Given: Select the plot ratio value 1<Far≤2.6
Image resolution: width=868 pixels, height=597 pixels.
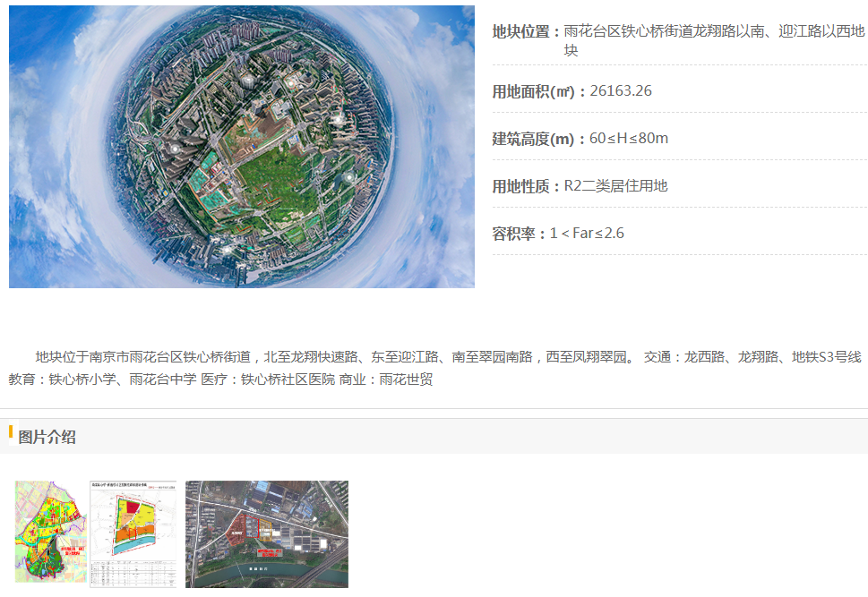Looking at the screenshot, I should (587, 234).
